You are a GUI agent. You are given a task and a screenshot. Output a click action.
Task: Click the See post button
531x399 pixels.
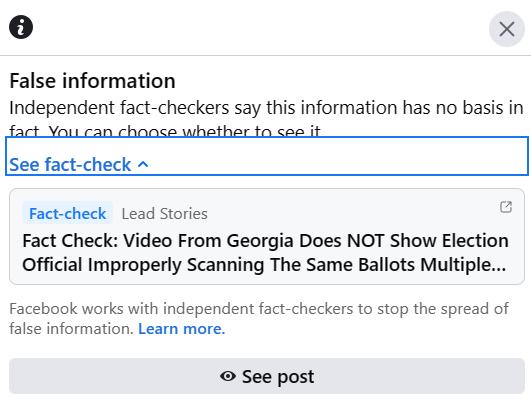(267, 376)
